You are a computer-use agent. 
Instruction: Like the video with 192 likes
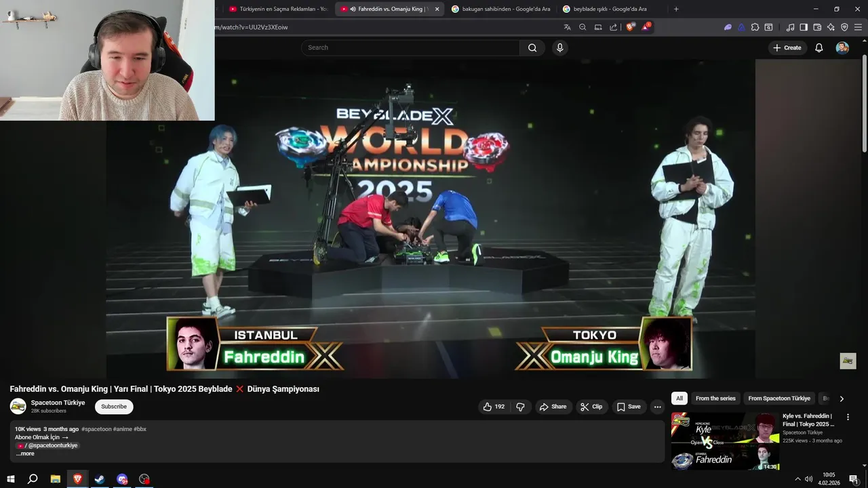click(x=494, y=407)
